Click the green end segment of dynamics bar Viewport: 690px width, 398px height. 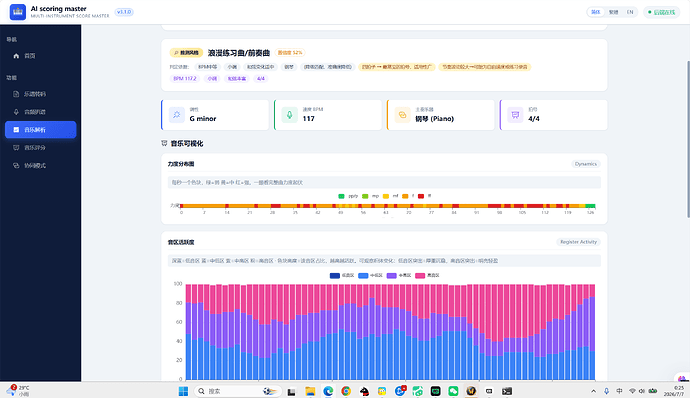pos(590,206)
